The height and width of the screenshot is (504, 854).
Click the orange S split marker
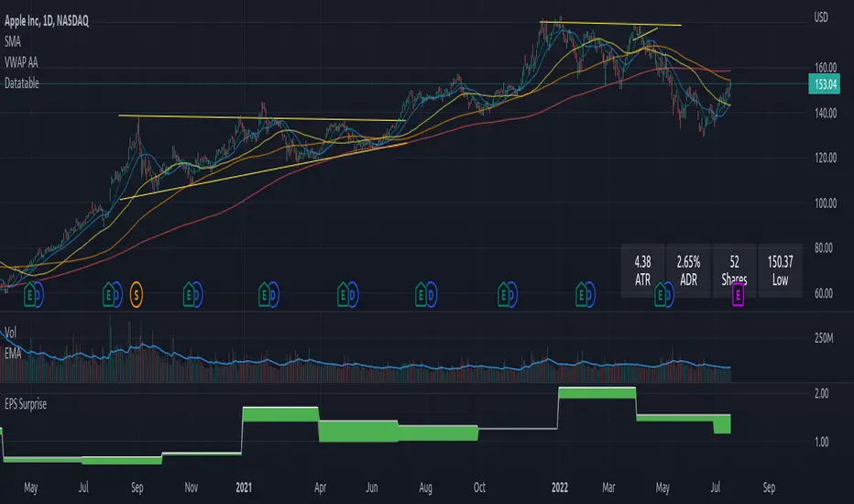pyautogui.click(x=137, y=294)
